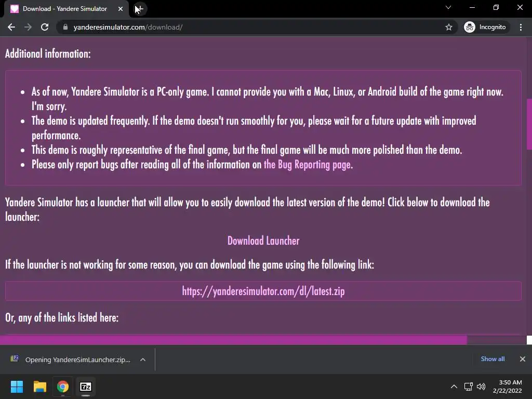Screen dimensions: 532x399
Task: Click the page's vertical scrollbar thumb
Action: click(x=529, y=124)
